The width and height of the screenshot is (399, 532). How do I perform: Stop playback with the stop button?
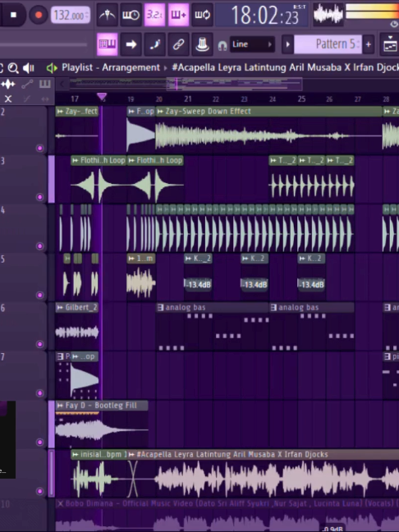14,15
